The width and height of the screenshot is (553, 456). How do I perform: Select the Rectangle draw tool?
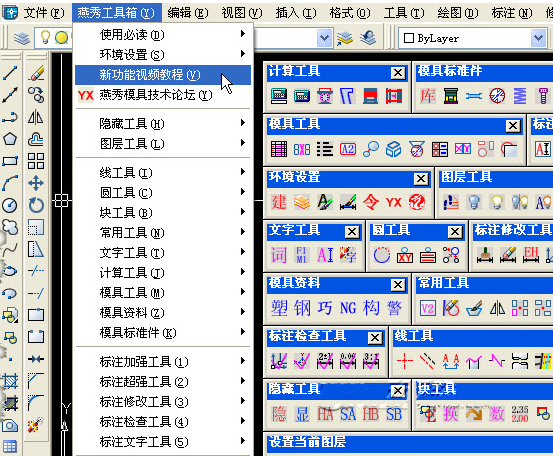tap(10, 161)
